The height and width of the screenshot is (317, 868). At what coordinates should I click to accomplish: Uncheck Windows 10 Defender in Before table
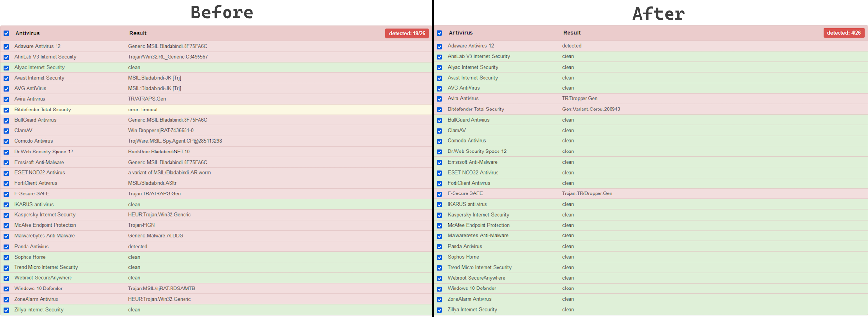tap(6, 289)
